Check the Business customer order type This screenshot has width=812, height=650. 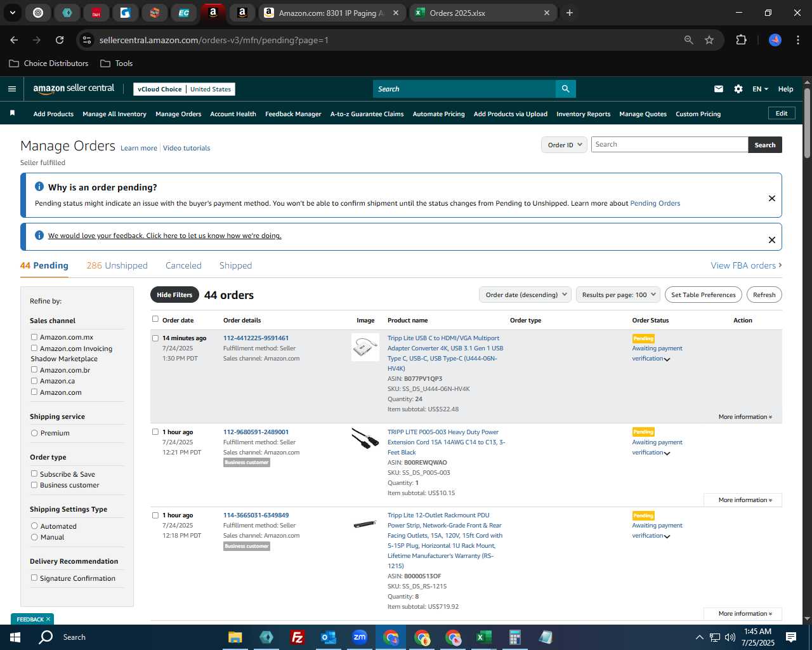[x=34, y=484]
